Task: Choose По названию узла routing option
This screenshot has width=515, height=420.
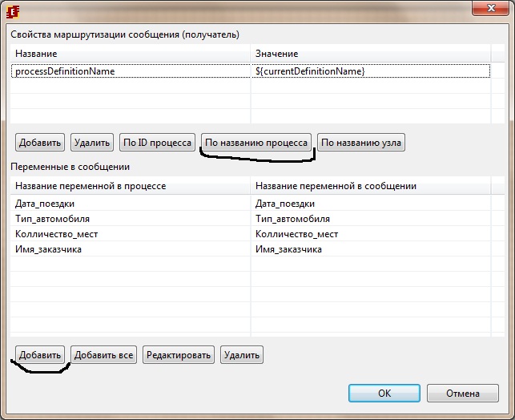Action: click(361, 143)
